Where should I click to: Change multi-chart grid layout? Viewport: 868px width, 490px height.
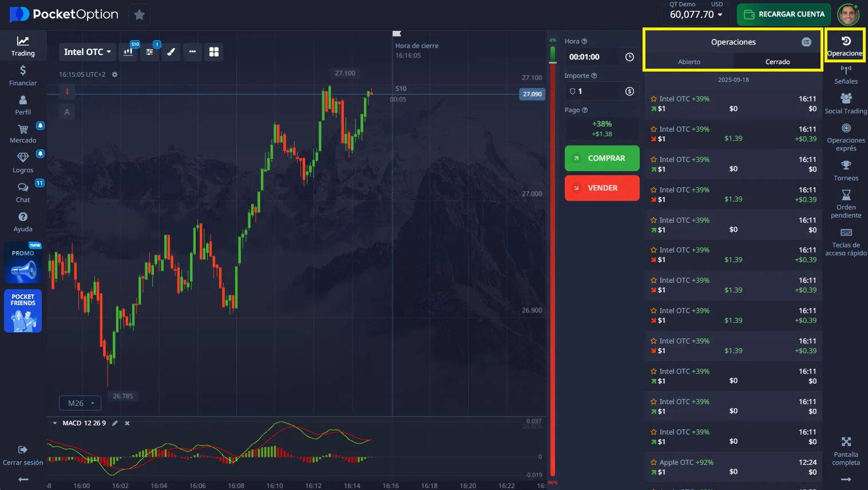[214, 52]
